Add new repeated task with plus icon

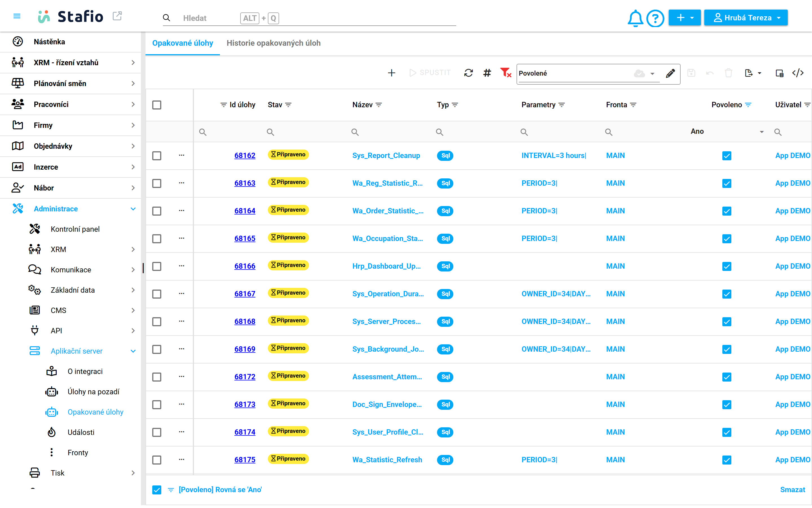(391, 73)
